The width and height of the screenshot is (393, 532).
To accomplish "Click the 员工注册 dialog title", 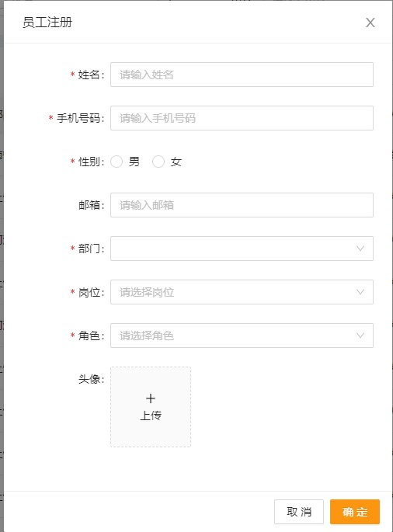I will click(x=47, y=23).
